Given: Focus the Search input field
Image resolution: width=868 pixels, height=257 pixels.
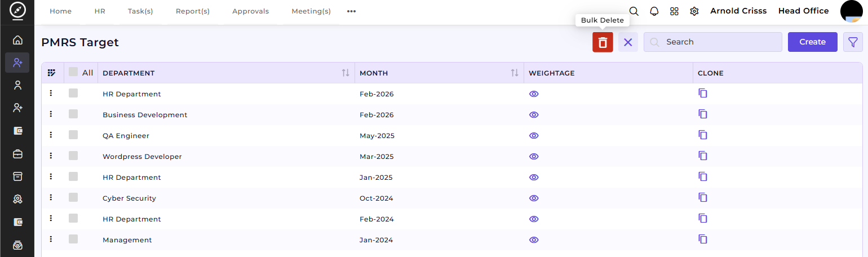Looking at the screenshot, I should pyautogui.click(x=713, y=42).
